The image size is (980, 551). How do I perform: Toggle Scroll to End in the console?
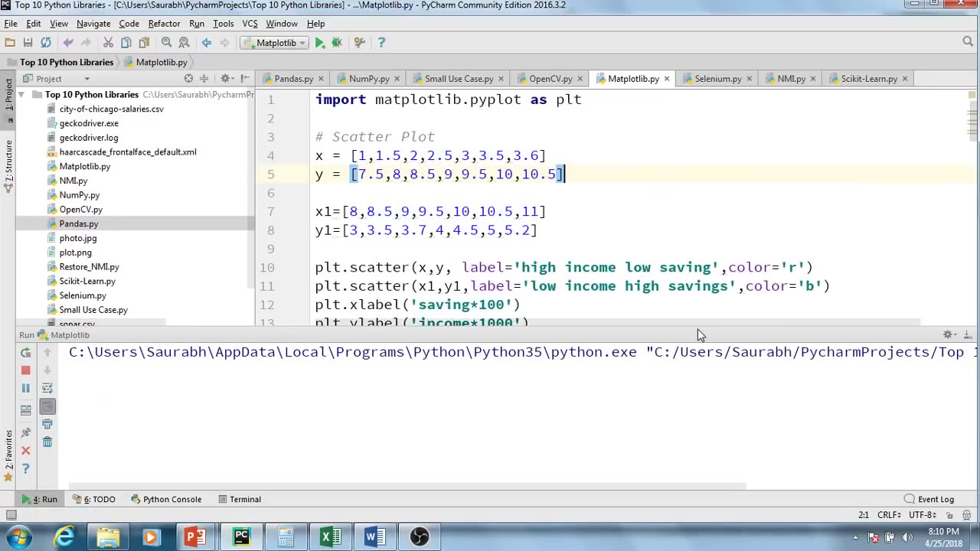click(47, 406)
